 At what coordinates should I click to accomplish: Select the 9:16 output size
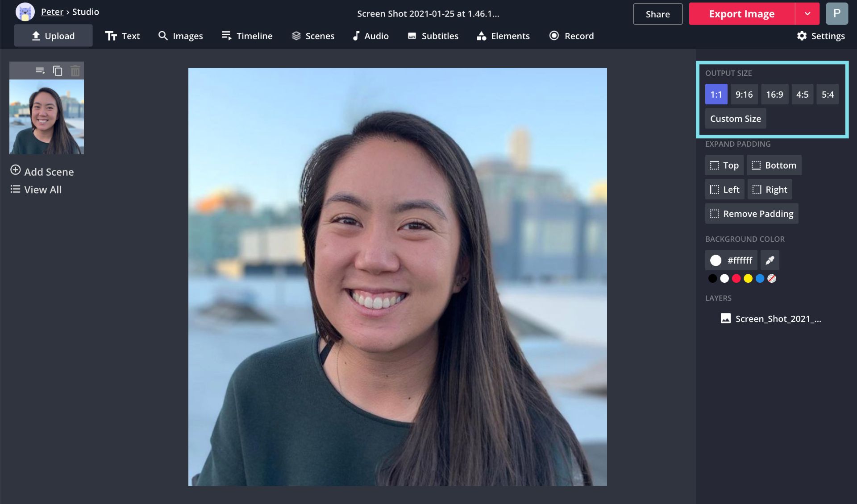tap(744, 94)
